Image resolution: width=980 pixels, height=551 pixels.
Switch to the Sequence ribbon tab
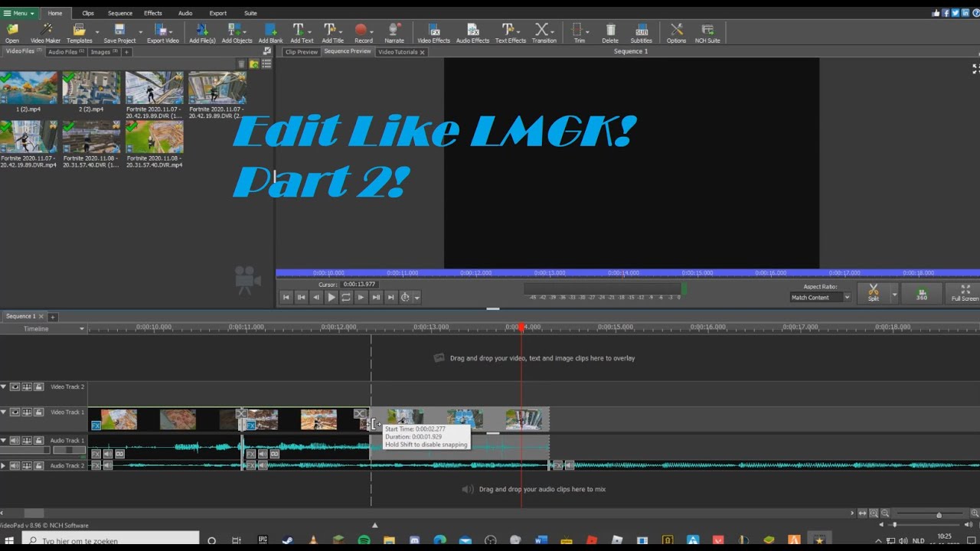(120, 13)
